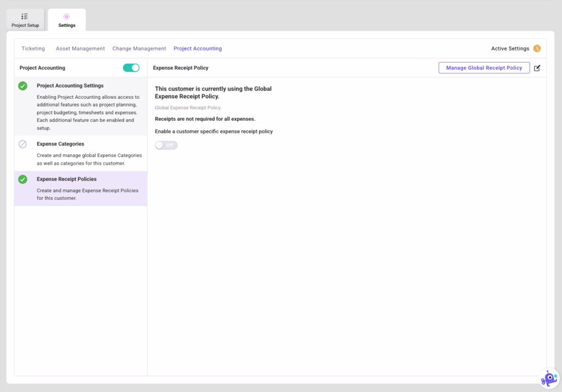Open the Asset Management tab
Screen dimensions: 562x392
pos(80,48)
